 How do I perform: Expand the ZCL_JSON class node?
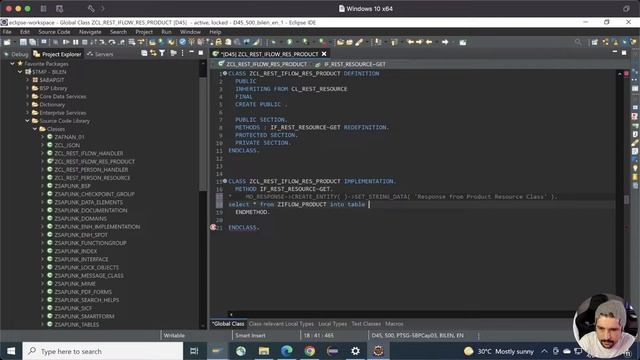42,145
